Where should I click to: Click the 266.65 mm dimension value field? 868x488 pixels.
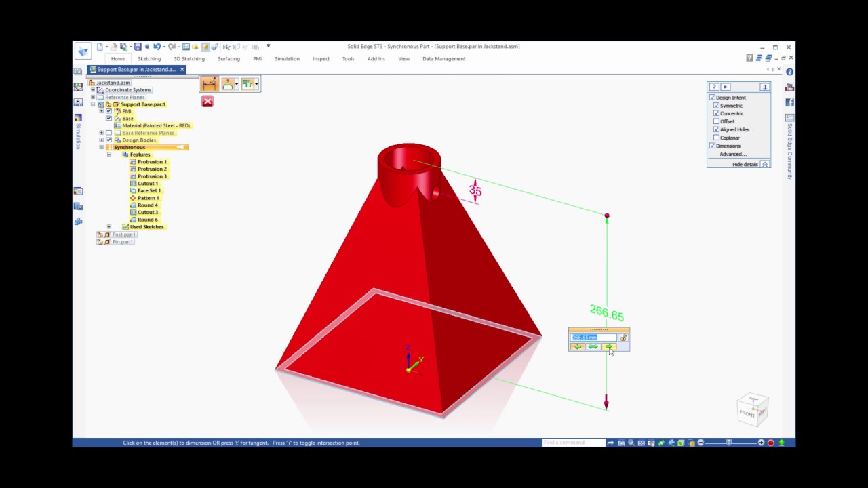593,338
